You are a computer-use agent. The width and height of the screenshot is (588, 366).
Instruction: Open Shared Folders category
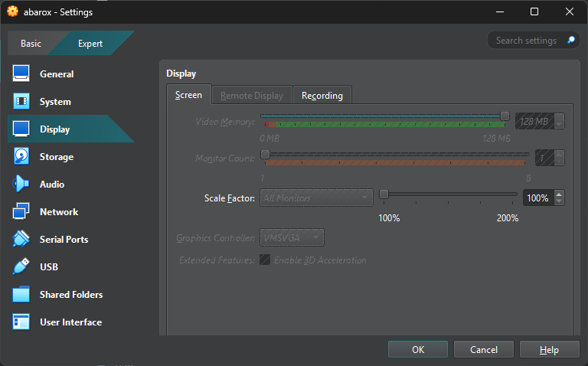tap(71, 294)
